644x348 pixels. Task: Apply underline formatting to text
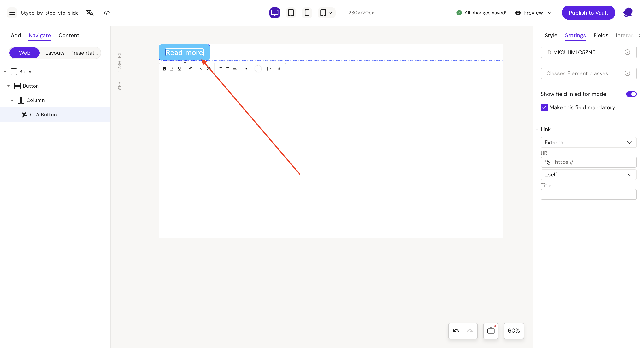point(179,69)
